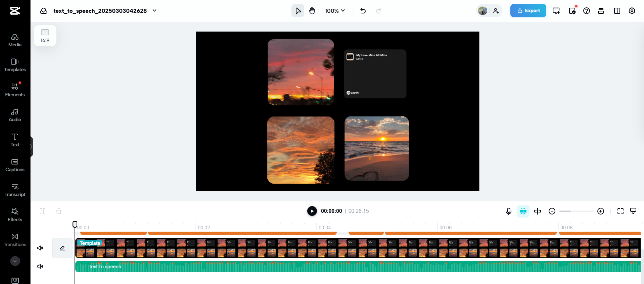Undo the last action
The width and height of the screenshot is (644, 284).
(x=363, y=11)
